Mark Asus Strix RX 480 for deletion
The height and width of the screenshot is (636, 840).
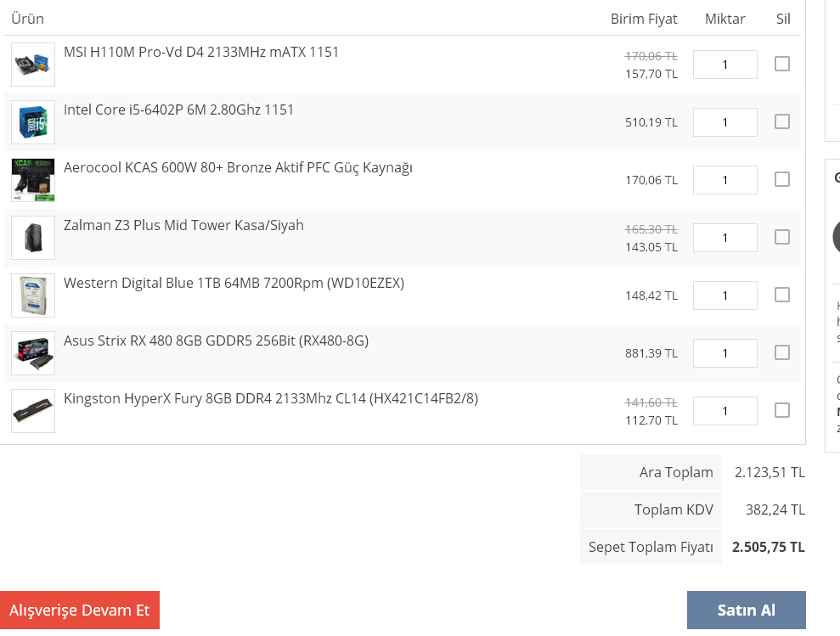coord(782,352)
